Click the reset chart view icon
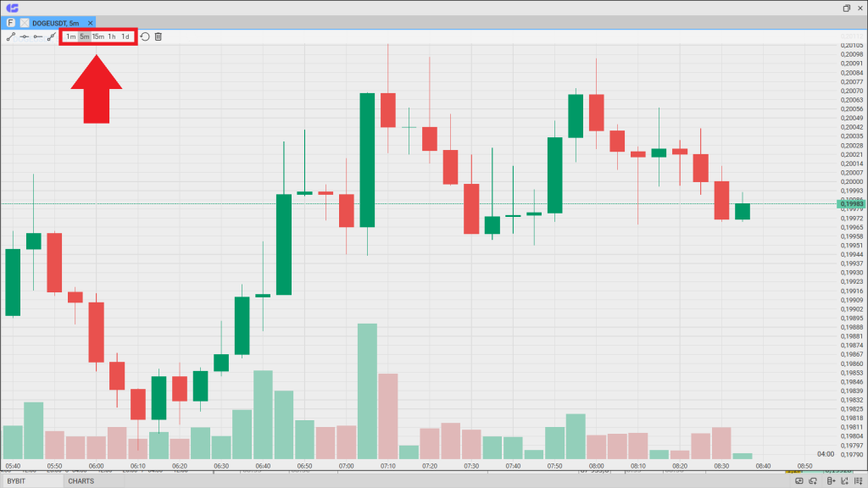868x488 pixels. [x=145, y=36]
